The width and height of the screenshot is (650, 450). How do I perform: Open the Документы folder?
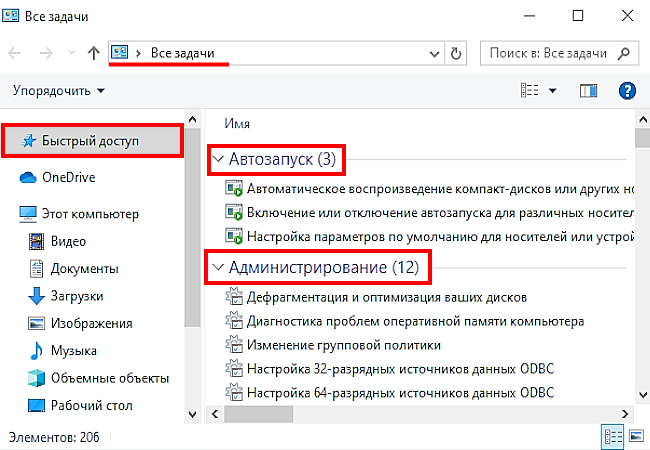[73, 269]
